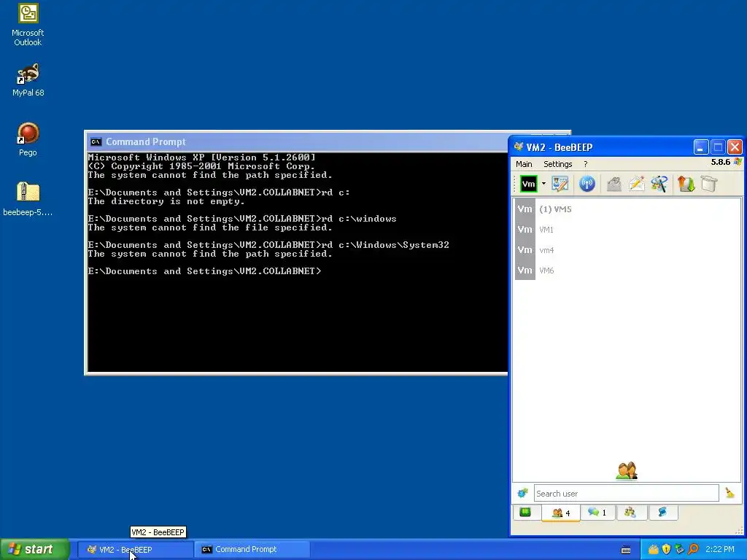Close the BeeBEEP window
This screenshot has width=747, height=560.
click(735, 147)
